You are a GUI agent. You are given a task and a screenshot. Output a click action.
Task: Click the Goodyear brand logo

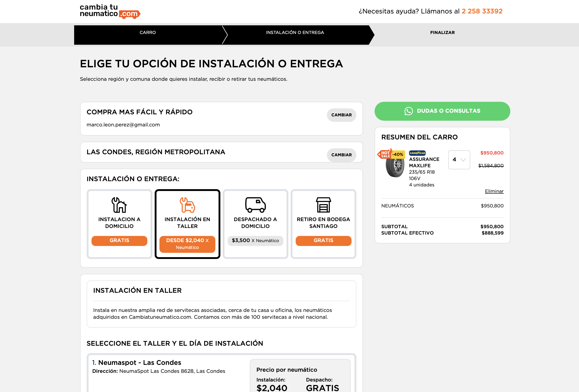(x=417, y=153)
